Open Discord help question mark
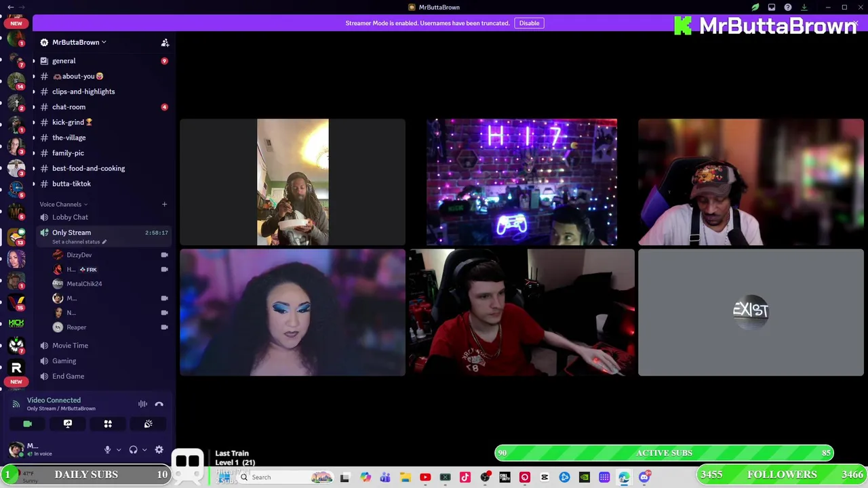Image resolution: width=868 pixels, height=488 pixels. pyautogui.click(x=788, y=7)
